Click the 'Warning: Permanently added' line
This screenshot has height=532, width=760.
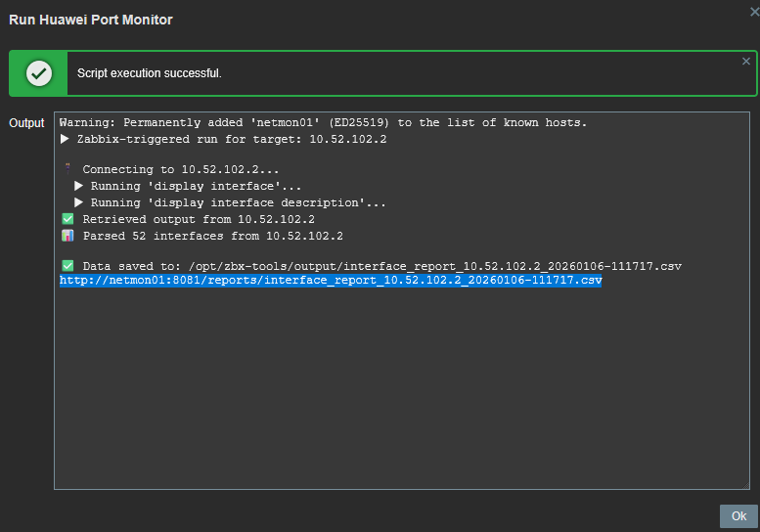(x=323, y=123)
